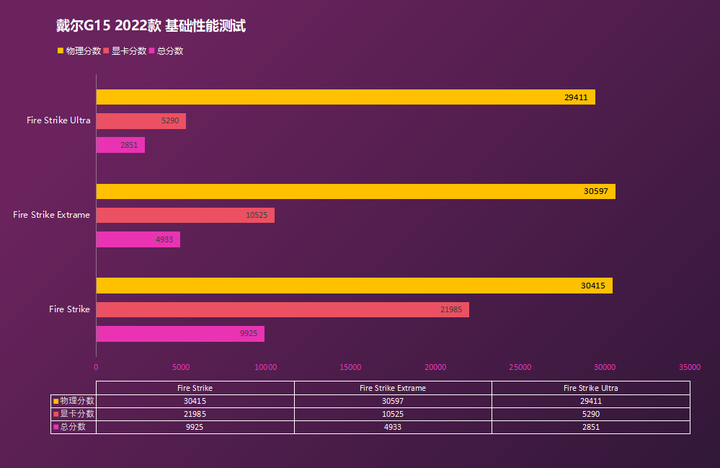Click the Fire Strike Ultra axis label
The width and height of the screenshot is (720, 468).
pyautogui.click(x=58, y=120)
